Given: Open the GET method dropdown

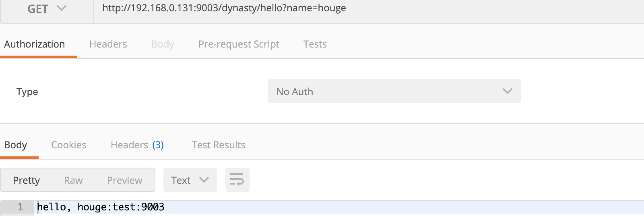Looking at the screenshot, I should 47,9.
